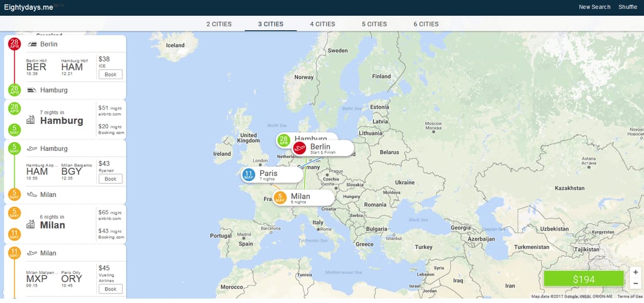The width and height of the screenshot is (644, 303).
Task: Switch to the 5 Cities tab
Action: coord(374,24)
